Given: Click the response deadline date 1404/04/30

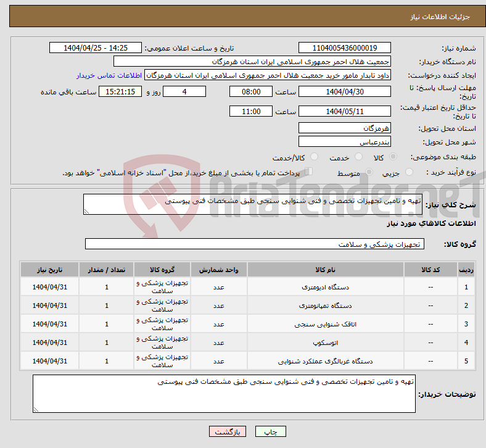Looking at the screenshot, I should click(x=344, y=91).
